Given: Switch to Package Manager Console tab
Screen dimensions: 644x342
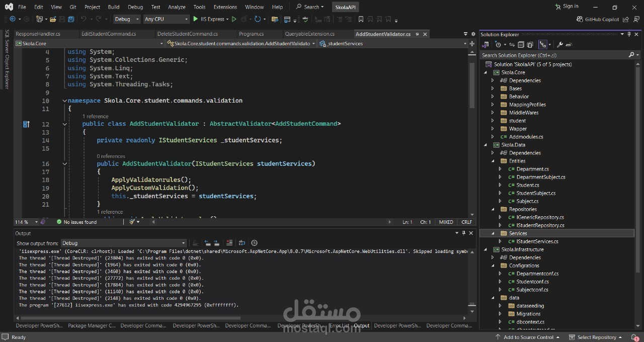Looking at the screenshot, I should pos(92,325).
